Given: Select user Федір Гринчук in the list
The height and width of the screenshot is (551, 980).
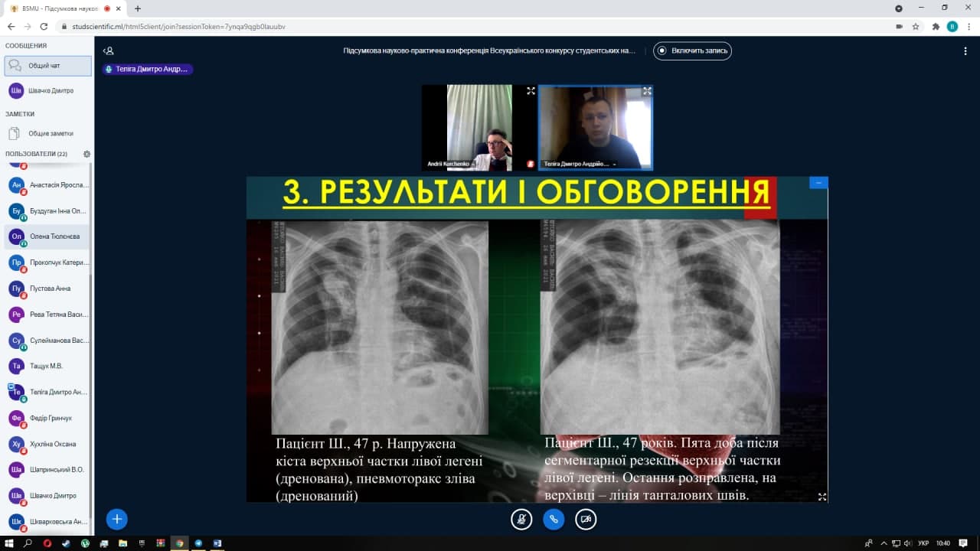Looking at the screenshot, I should point(47,418).
